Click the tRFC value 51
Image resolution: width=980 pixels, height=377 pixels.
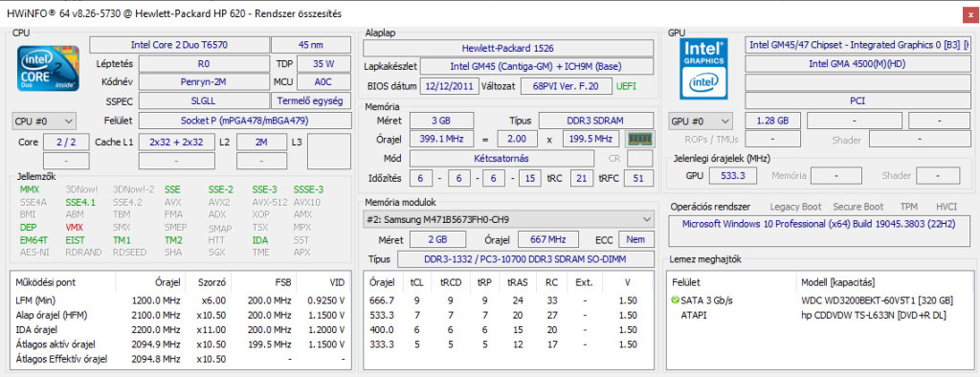(638, 178)
